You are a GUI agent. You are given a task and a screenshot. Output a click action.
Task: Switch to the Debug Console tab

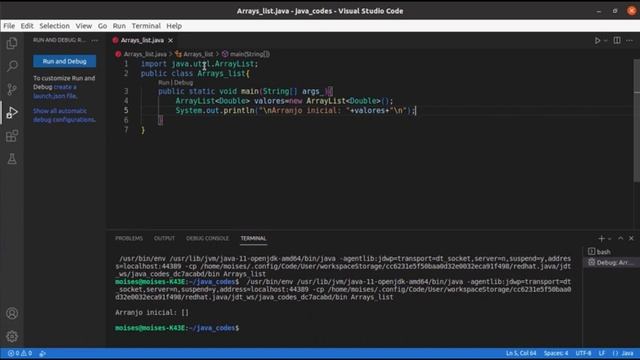click(x=207, y=238)
